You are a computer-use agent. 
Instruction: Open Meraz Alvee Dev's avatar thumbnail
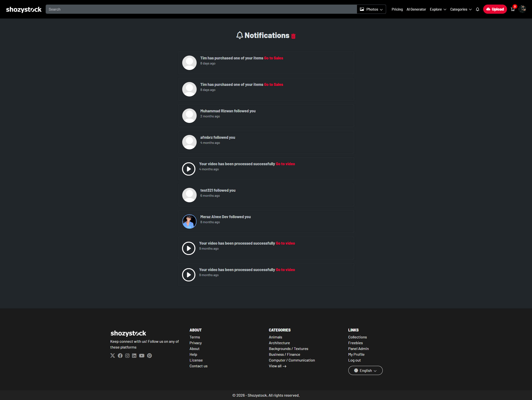point(189,222)
